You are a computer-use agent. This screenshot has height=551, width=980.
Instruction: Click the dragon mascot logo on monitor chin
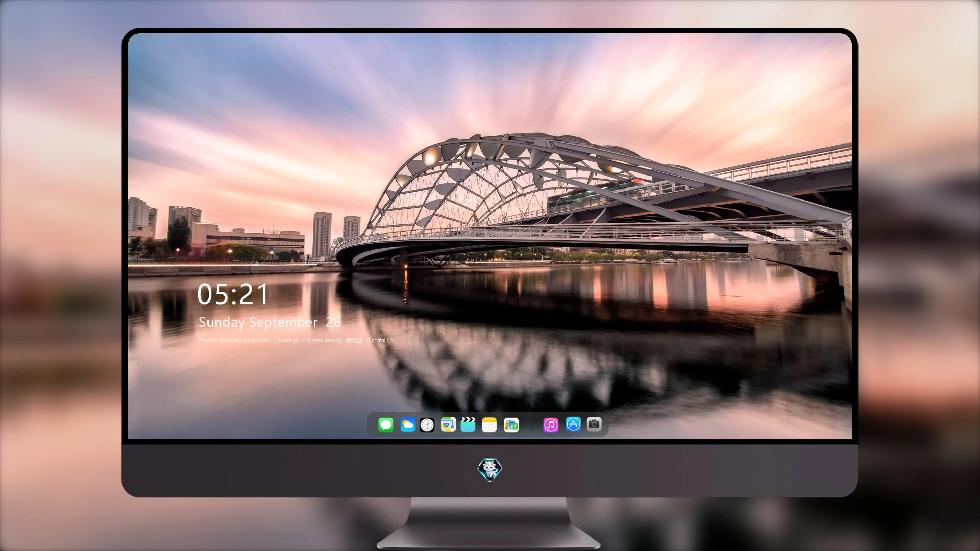click(x=490, y=470)
